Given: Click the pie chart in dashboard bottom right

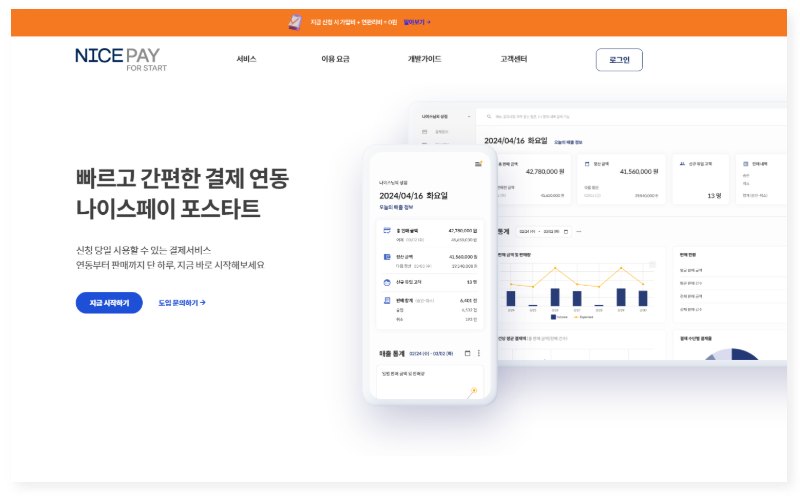Looking at the screenshot, I should coord(732,354).
